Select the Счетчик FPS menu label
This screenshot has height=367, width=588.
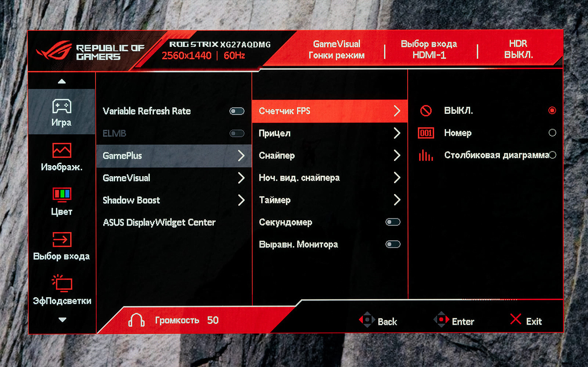click(284, 111)
